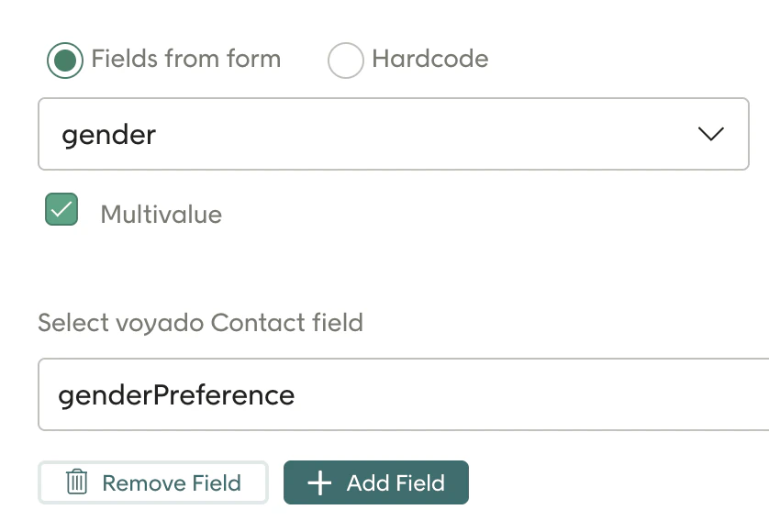Click the 'Multivalue' label text

pos(162,215)
